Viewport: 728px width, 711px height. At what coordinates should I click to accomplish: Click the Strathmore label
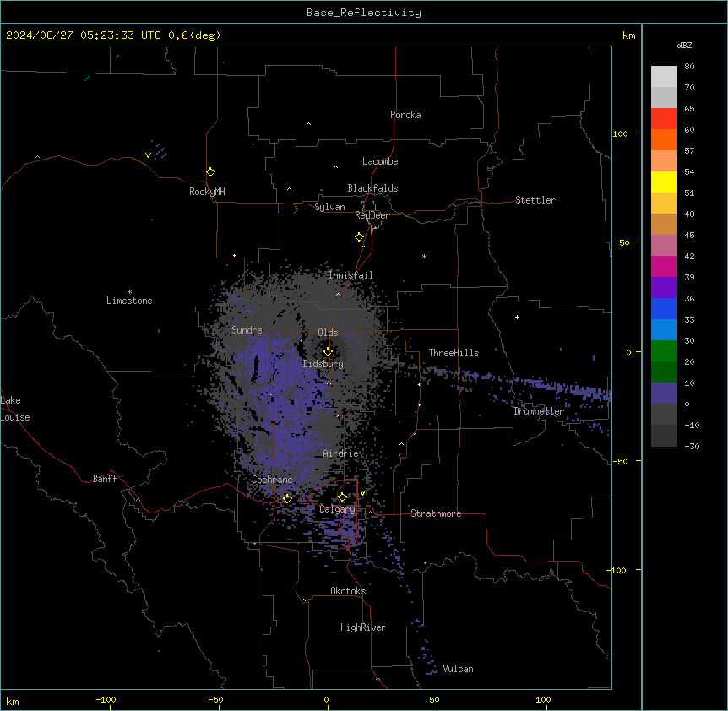(x=436, y=513)
